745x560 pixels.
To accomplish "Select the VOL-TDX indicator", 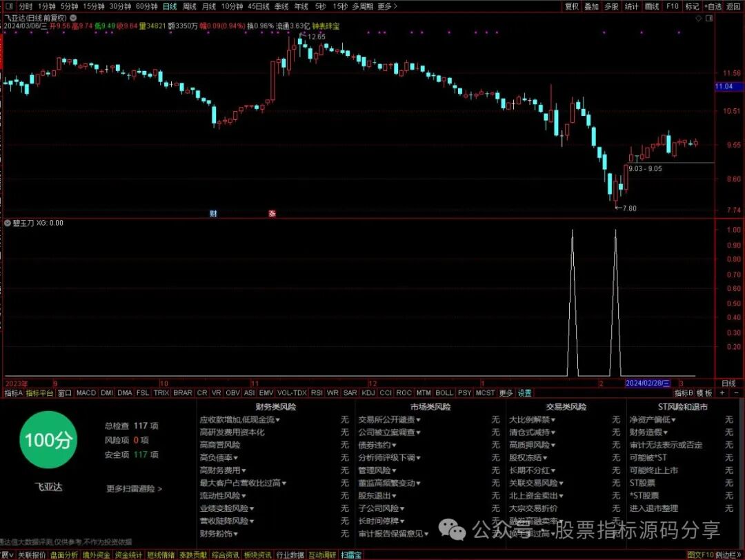I will 292,393.
